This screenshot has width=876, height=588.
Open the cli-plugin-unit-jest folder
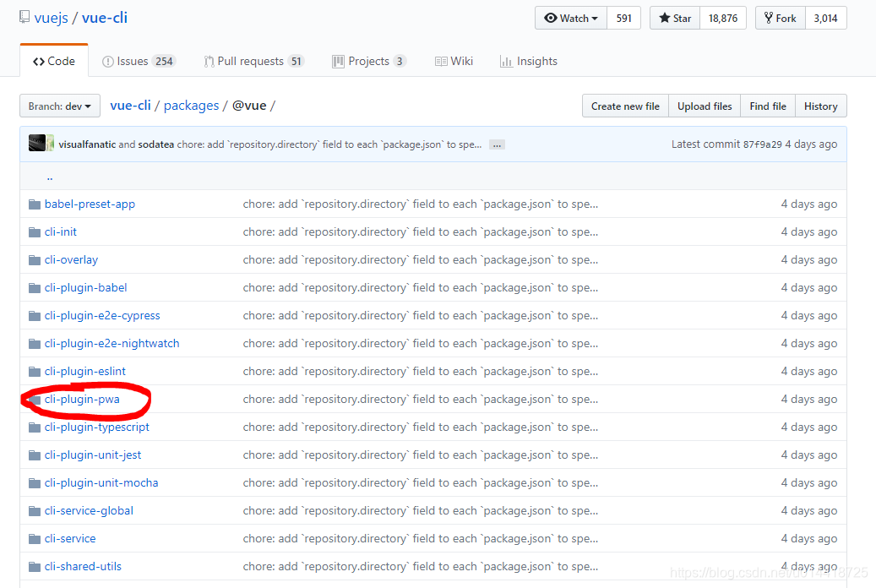click(93, 455)
